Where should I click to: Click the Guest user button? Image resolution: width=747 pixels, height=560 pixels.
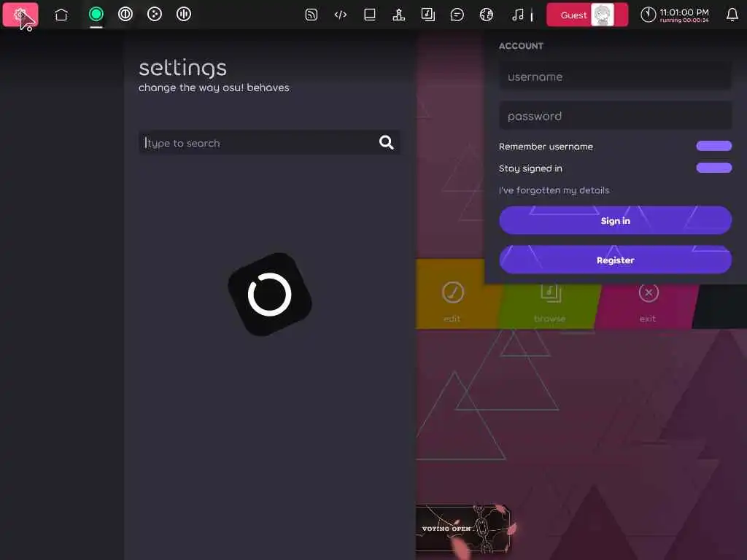[587, 15]
